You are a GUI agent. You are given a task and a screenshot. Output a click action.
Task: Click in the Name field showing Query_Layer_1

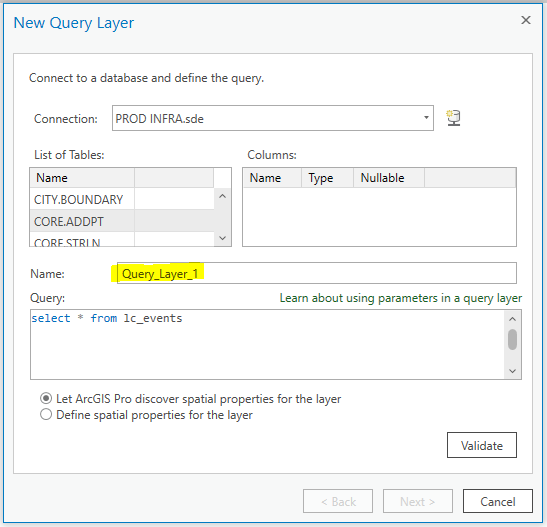coord(316,273)
